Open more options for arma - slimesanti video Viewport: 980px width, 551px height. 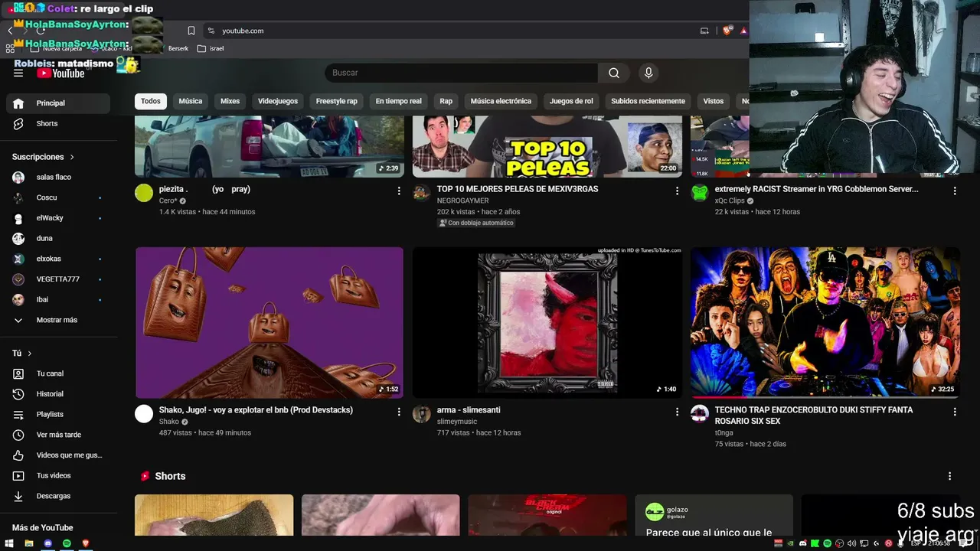tap(677, 412)
